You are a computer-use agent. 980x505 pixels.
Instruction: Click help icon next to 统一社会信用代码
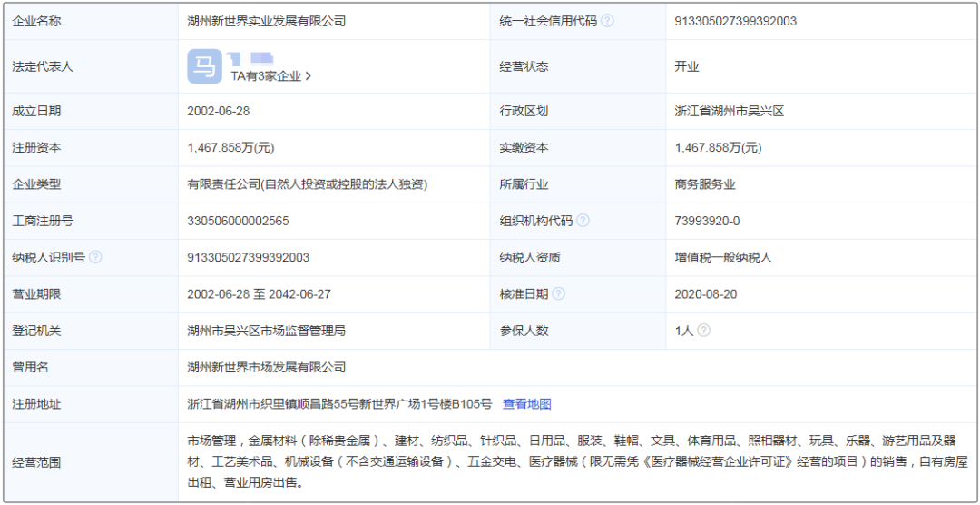607,21
